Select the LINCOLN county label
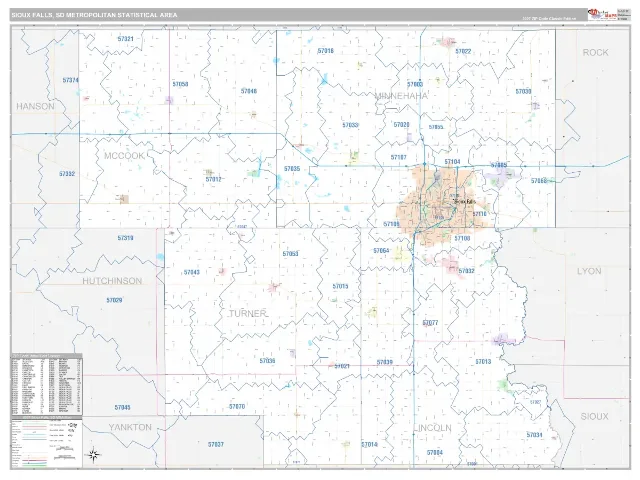The width and height of the screenshot is (640, 480). [x=435, y=428]
